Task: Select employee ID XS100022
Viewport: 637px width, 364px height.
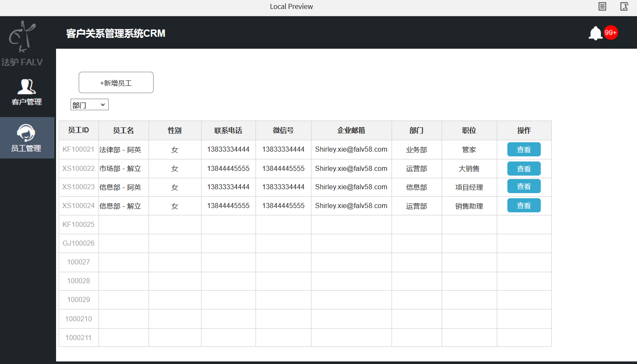Action: tap(79, 168)
